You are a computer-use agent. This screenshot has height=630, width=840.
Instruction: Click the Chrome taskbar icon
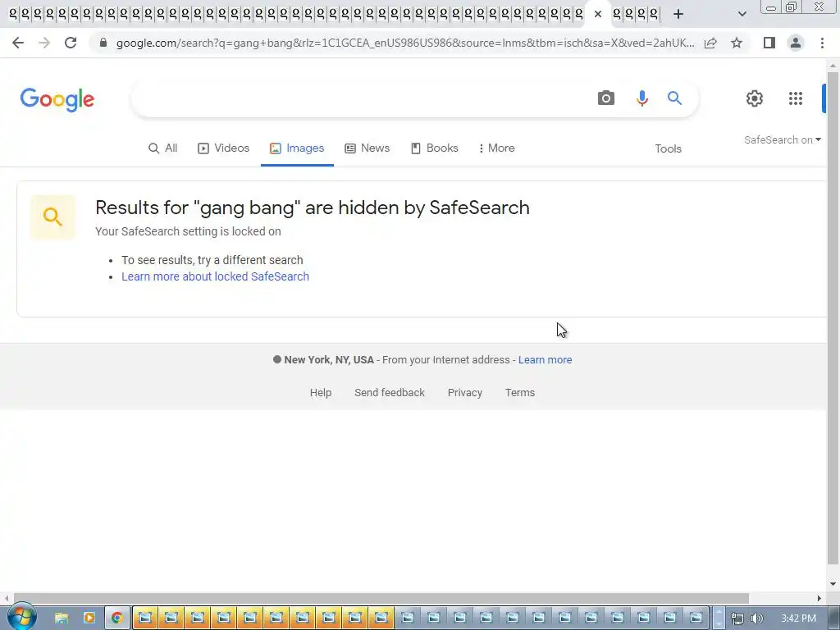116,619
